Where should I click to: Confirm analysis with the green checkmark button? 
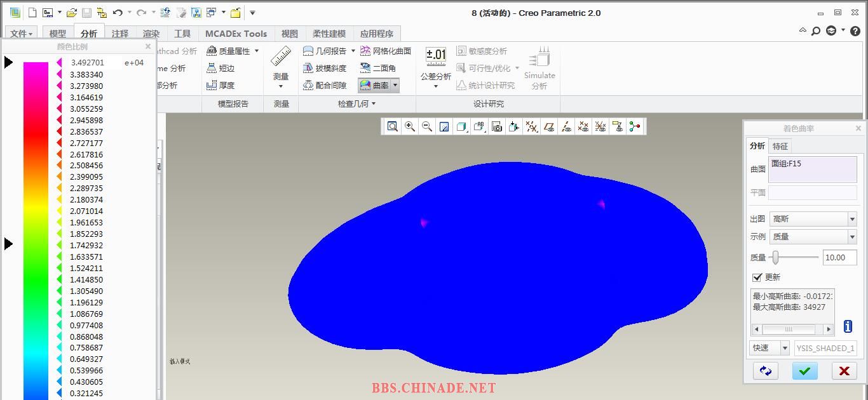(804, 371)
